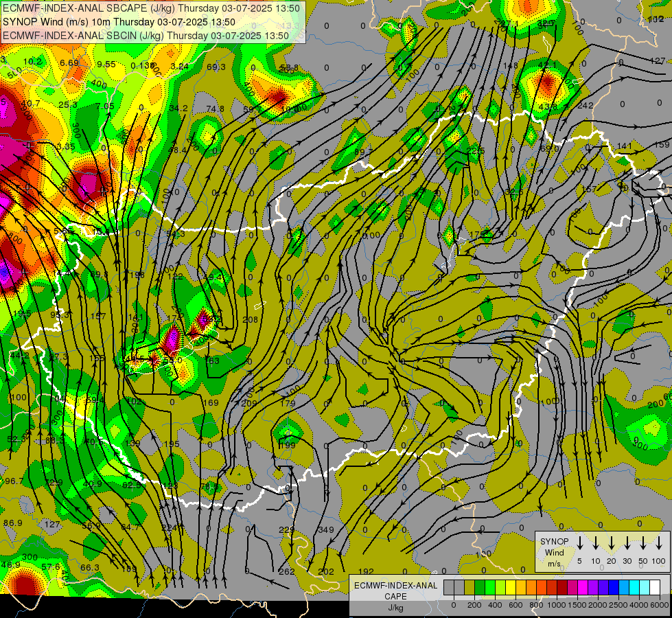Click the SYNOP label in the wind legend
This screenshot has height=618, width=672.
tap(554, 542)
